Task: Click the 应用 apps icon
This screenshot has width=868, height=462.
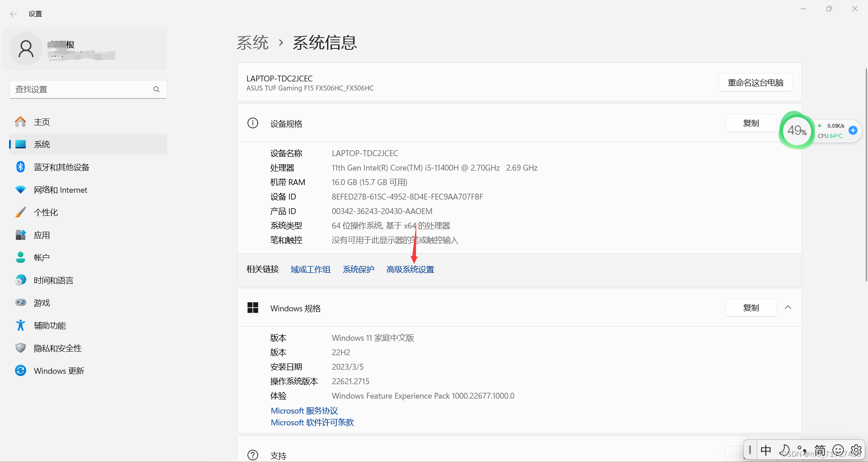Action: (20, 235)
